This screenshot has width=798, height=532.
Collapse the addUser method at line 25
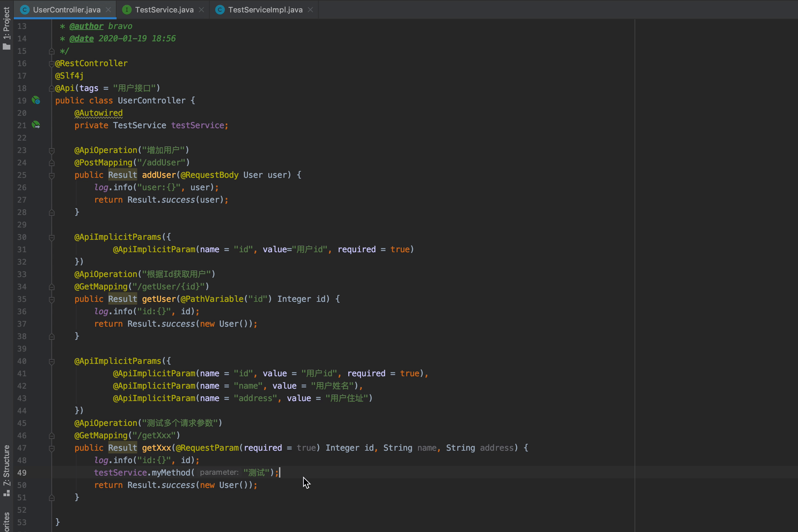(52, 175)
